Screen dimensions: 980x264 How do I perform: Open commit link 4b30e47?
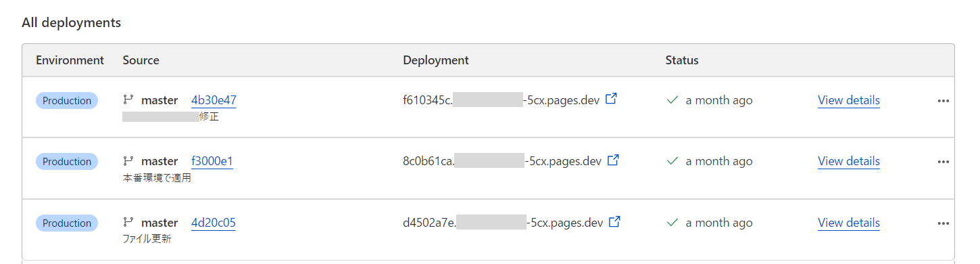(x=214, y=100)
